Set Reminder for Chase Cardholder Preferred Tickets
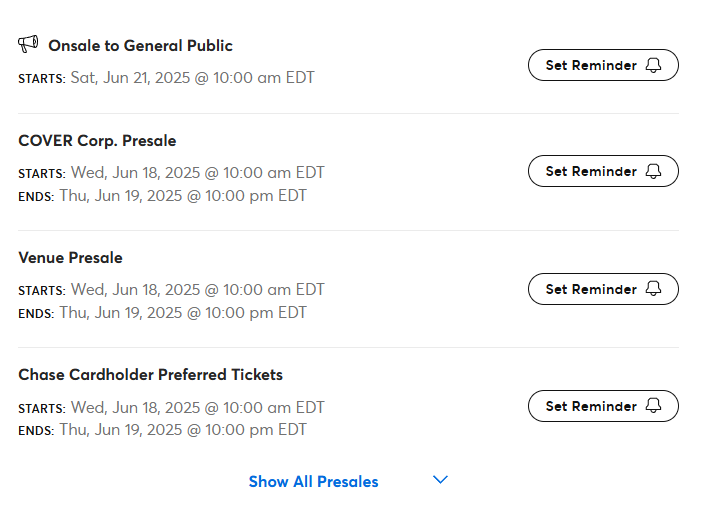The height and width of the screenshot is (506, 707). [x=603, y=406]
